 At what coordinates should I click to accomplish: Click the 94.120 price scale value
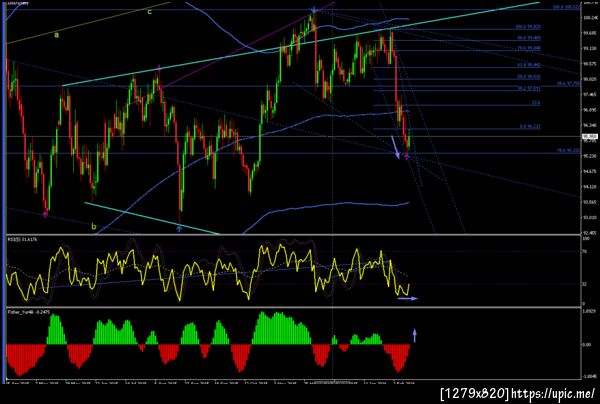(589, 187)
